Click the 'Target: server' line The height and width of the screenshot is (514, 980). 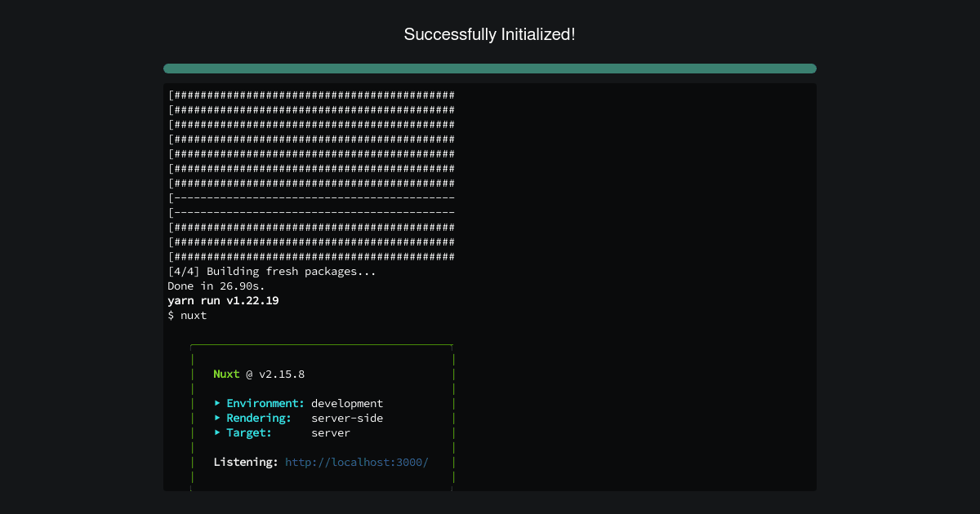tap(282, 433)
